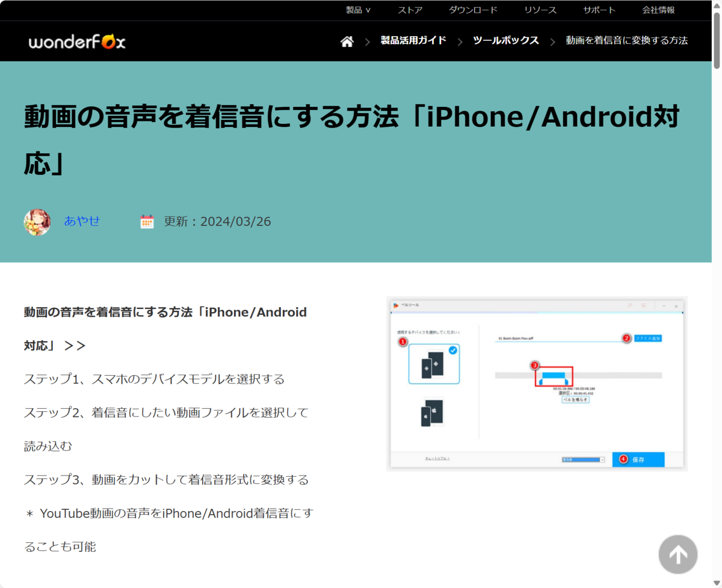Follow the ツールボックス breadcrumb link
This screenshot has height=588, width=722.
505,41
